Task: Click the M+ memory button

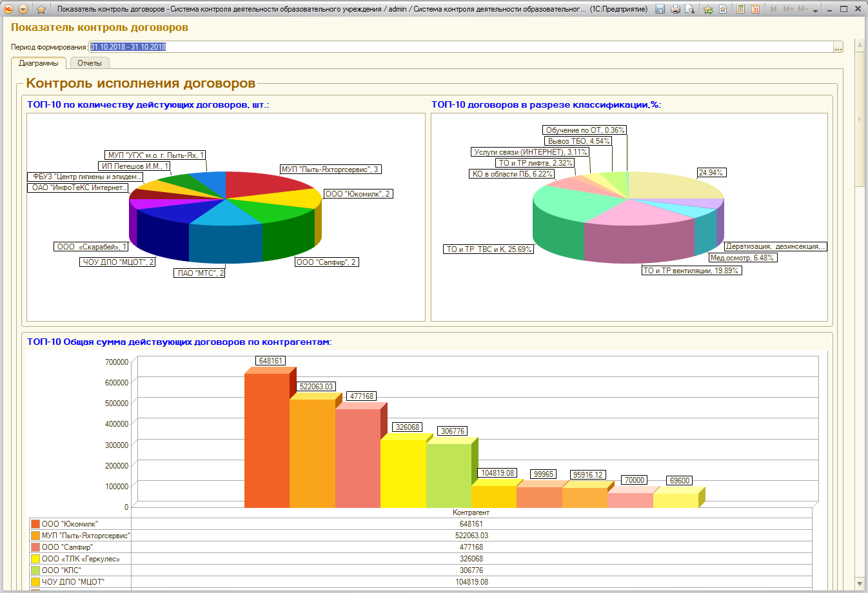Action: 789,9
